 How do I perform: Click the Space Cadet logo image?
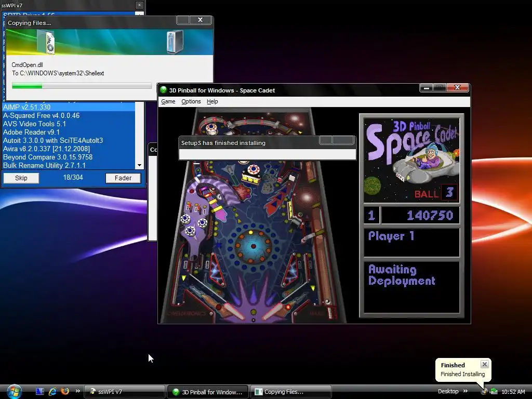[411, 160]
